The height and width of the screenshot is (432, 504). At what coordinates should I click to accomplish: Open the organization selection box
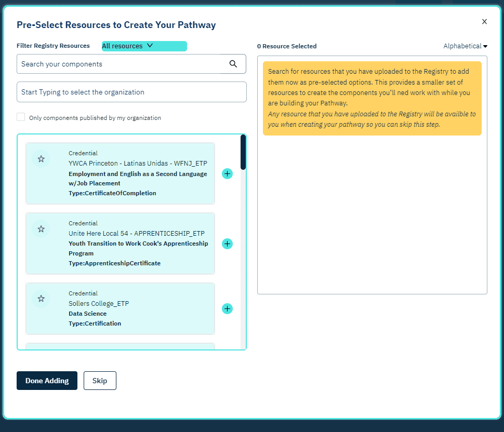(131, 91)
